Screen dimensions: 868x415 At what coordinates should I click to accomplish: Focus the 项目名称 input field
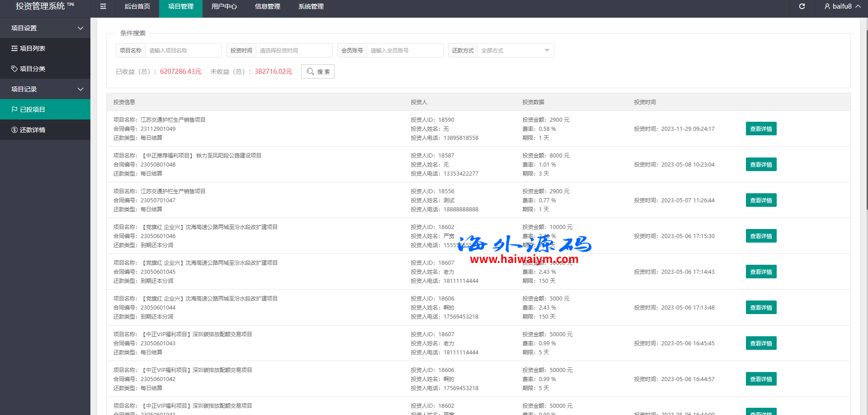[183, 50]
